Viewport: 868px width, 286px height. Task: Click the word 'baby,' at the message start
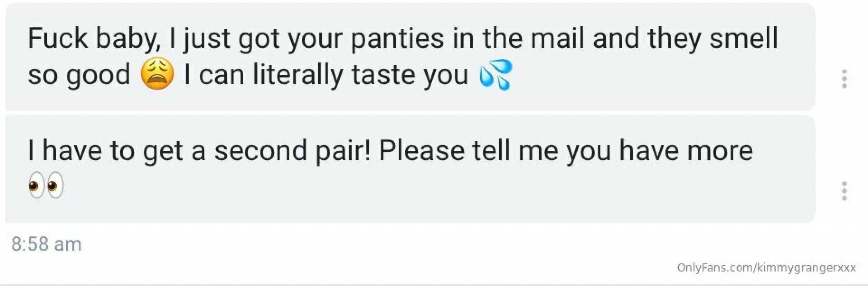tap(127, 39)
